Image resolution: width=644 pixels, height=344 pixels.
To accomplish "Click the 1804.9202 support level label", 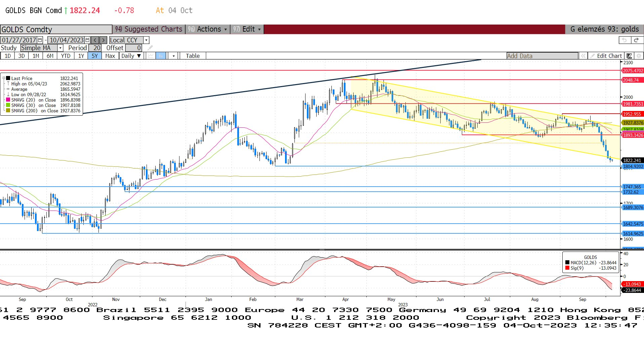I will click(633, 166).
